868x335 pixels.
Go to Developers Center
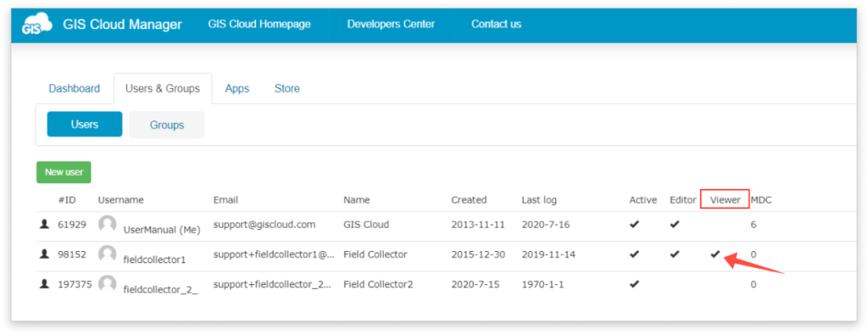tap(391, 25)
